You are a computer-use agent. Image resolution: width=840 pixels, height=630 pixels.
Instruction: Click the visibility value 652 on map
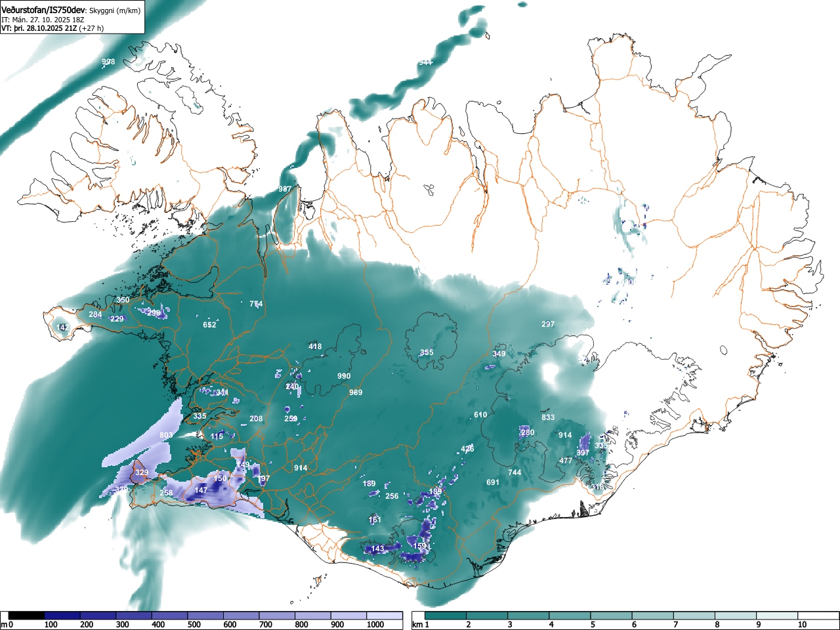coord(209,325)
